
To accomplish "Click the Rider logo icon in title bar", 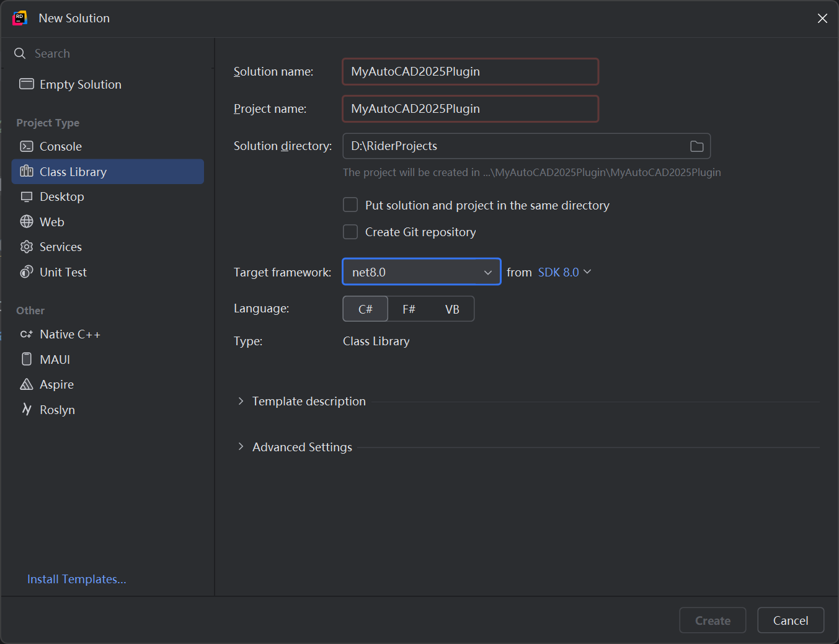I will point(20,18).
